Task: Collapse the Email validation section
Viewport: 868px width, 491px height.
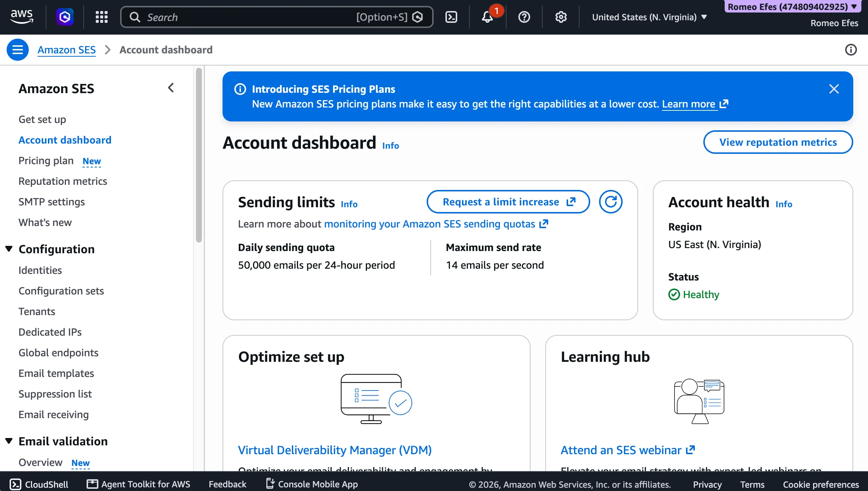Action: pyautogui.click(x=9, y=441)
